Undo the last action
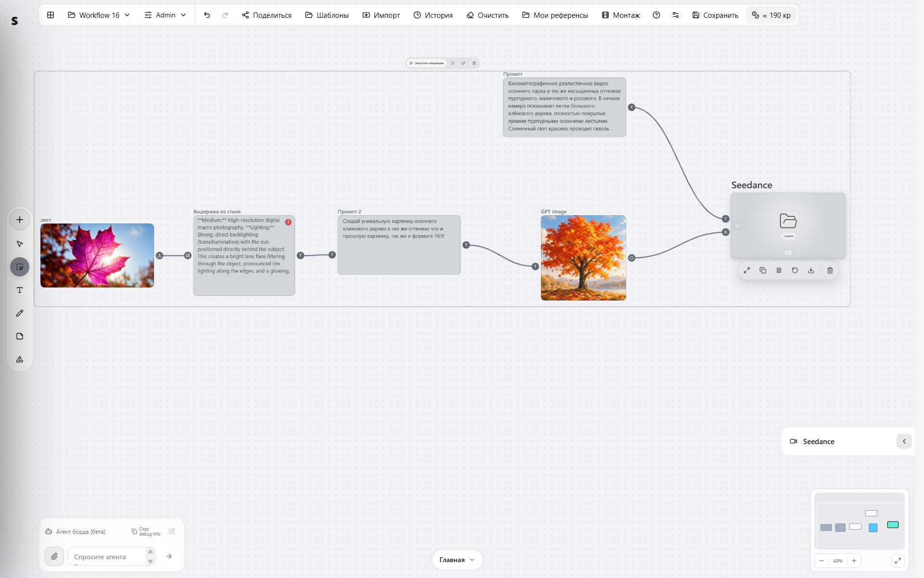Viewport: 924px width, 578px height. [x=207, y=15]
